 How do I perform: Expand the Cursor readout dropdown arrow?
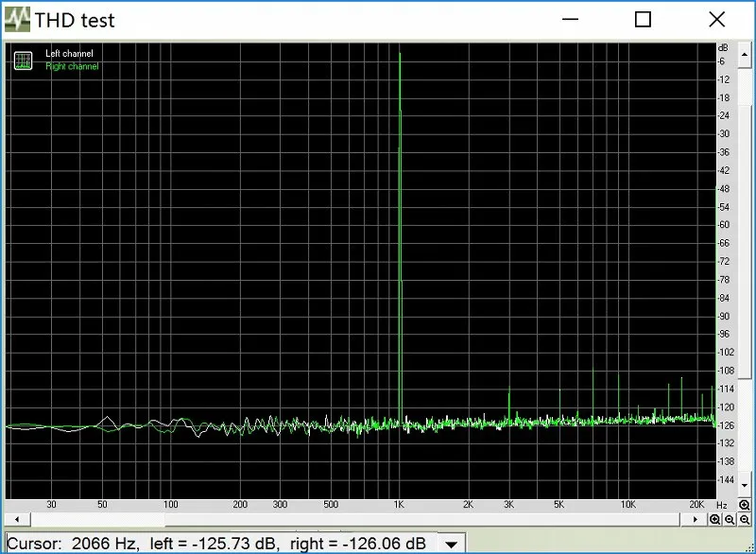coord(452,545)
